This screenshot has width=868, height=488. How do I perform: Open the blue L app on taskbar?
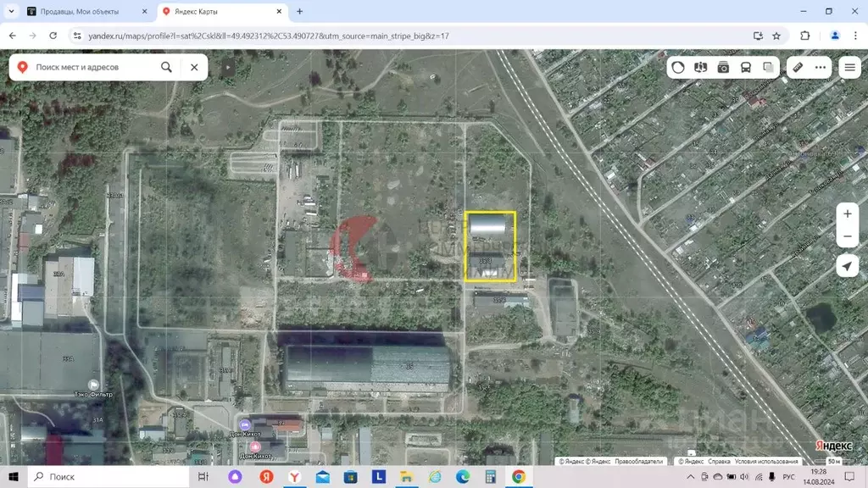[379, 476]
